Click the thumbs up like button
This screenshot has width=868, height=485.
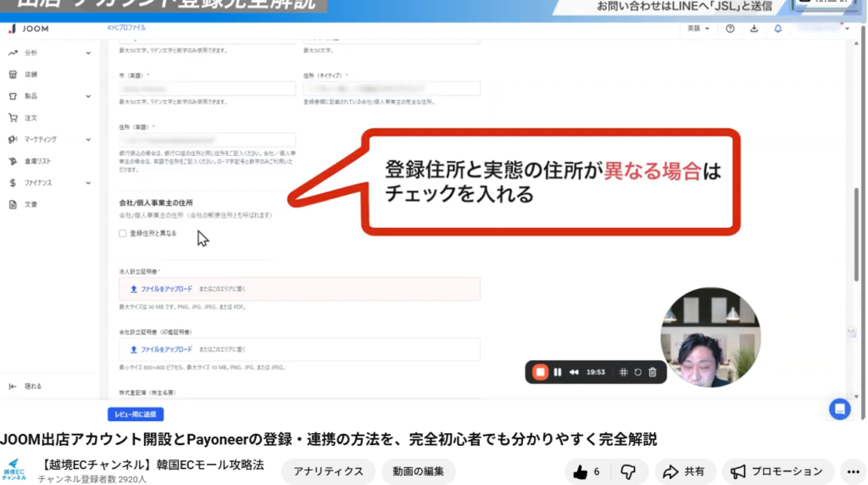click(x=587, y=471)
